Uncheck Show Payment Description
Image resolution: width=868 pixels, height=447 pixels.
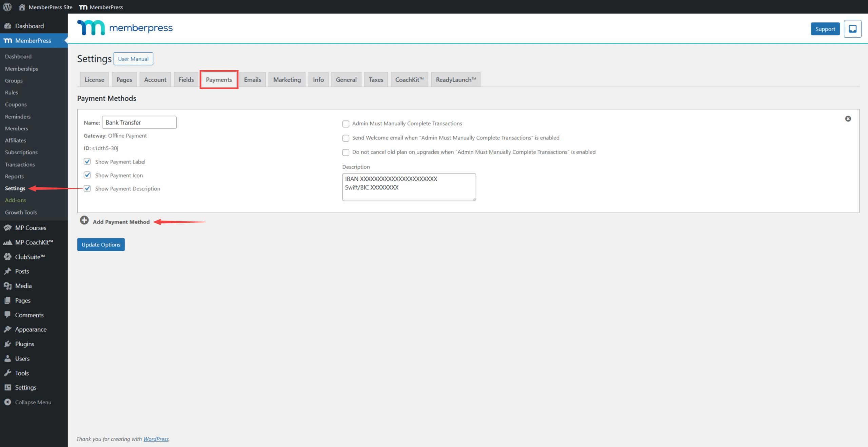coord(87,188)
